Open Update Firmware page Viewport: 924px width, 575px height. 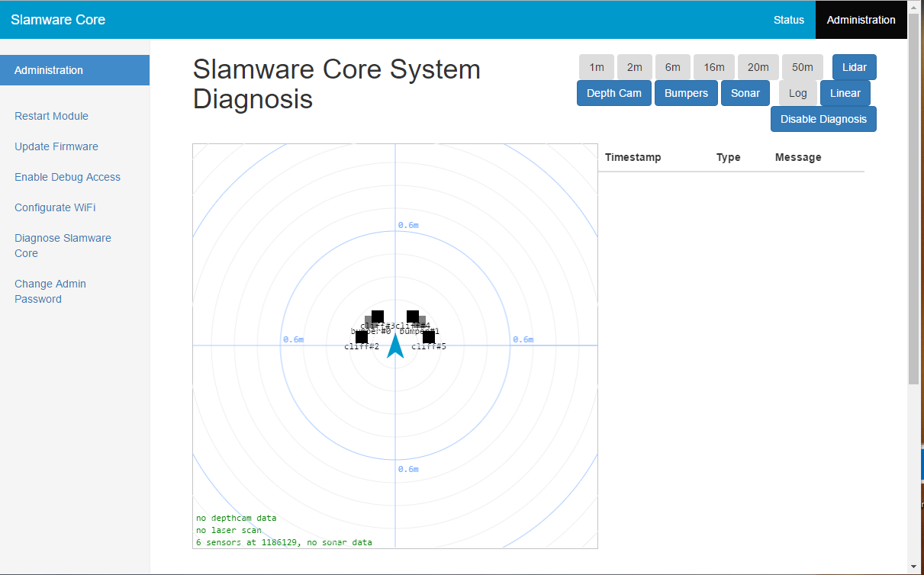[56, 146]
